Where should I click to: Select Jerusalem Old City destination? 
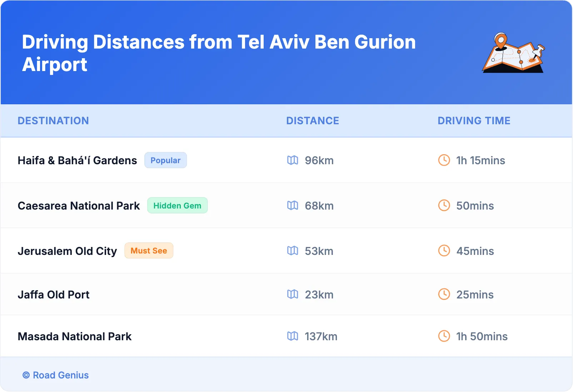(68, 251)
